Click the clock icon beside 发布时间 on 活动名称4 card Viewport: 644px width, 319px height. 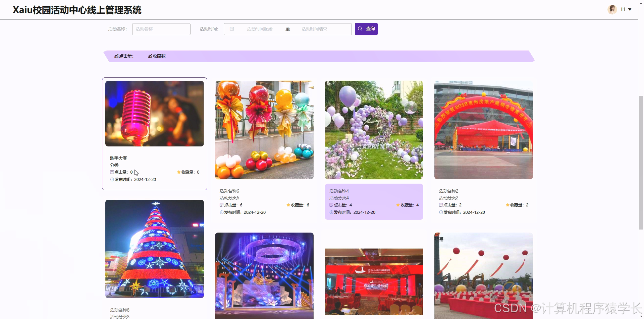click(x=331, y=212)
